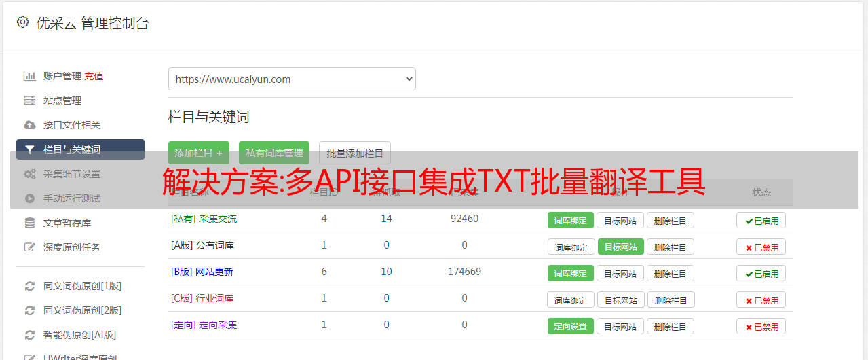Image resolution: width=868 pixels, height=360 pixels.
Task: Click 定向设置 for 定向采集 row
Action: tap(570, 326)
